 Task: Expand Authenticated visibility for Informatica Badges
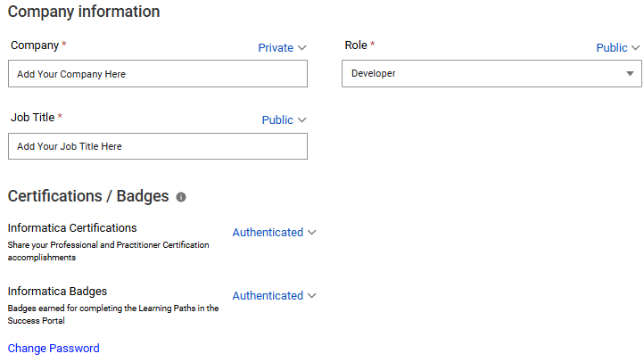(x=268, y=296)
